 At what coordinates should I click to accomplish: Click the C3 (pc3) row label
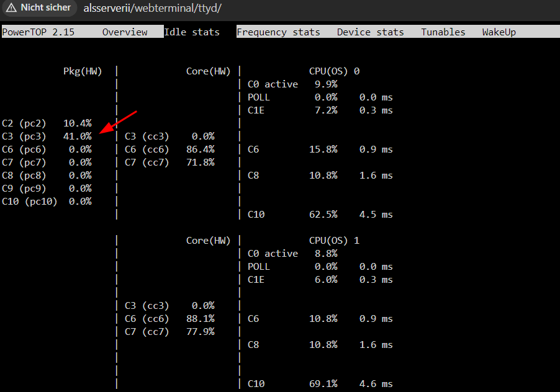tap(24, 136)
